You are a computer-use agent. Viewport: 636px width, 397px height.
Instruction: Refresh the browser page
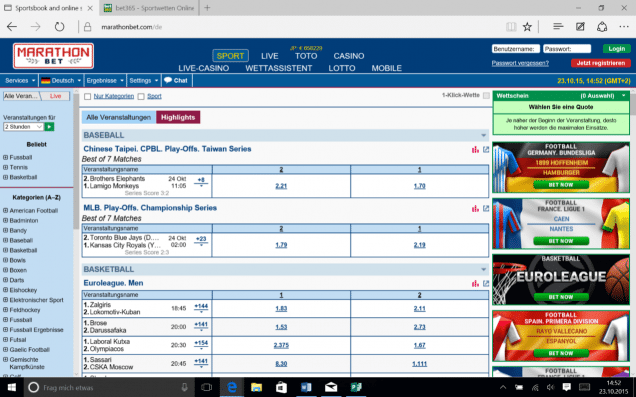(59, 27)
